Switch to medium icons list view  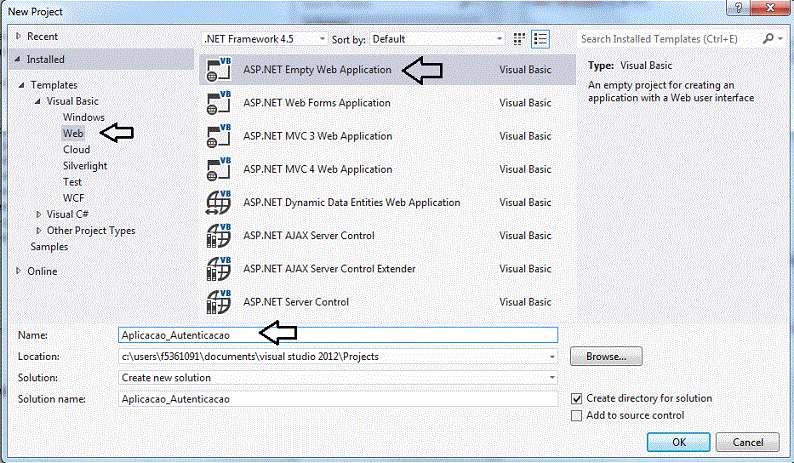pos(540,39)
